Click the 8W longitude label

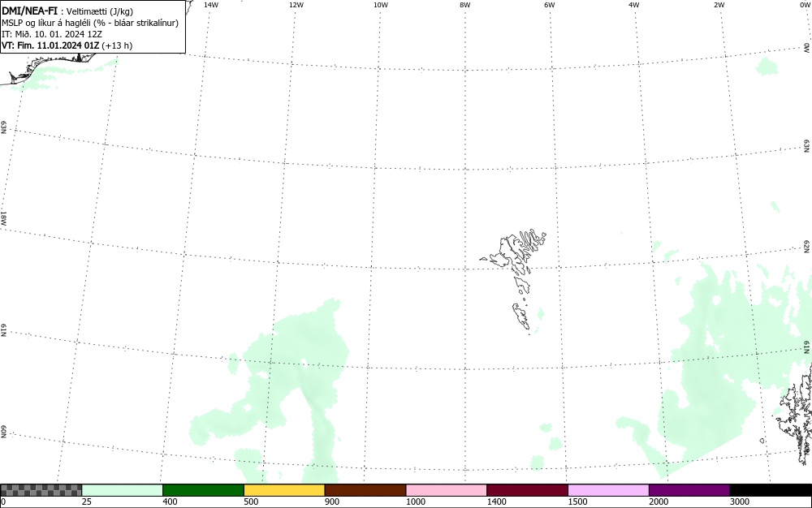465,5
